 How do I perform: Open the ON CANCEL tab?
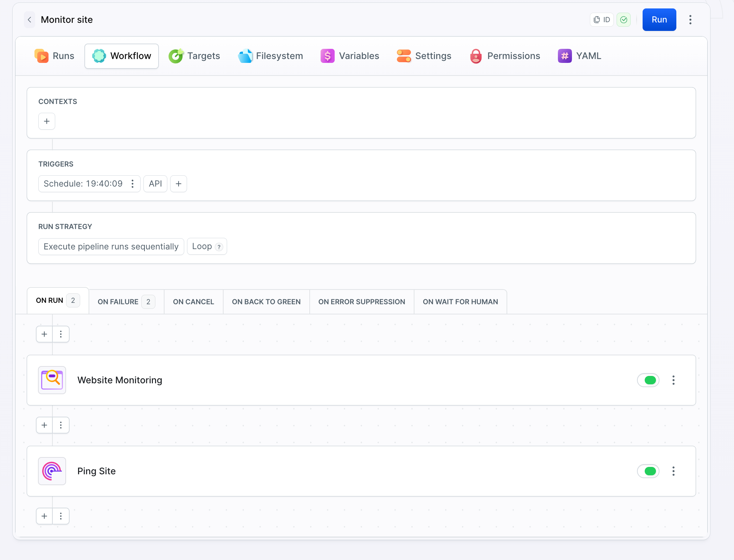point(193,302)
